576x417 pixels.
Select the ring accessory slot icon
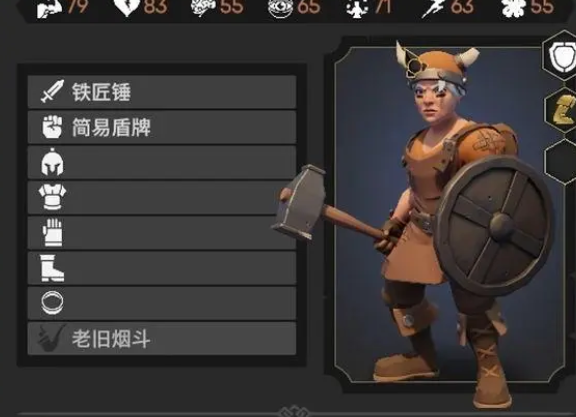[x=52, y=303]
